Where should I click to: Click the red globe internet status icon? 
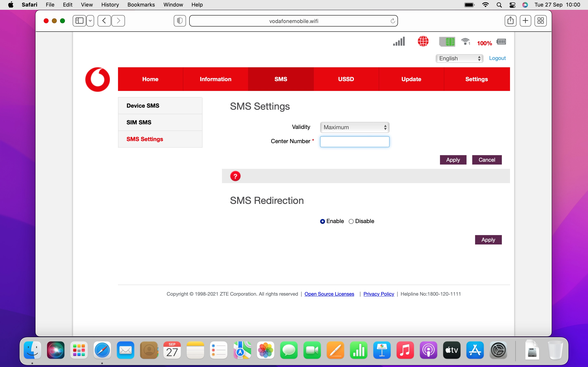(423, 42)
